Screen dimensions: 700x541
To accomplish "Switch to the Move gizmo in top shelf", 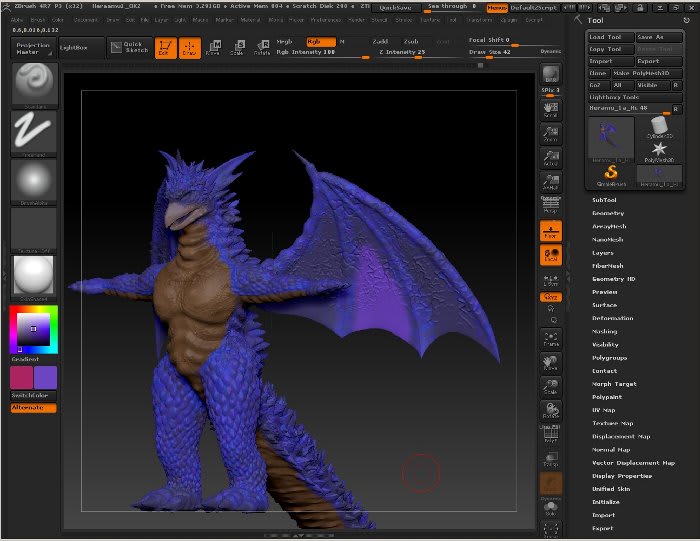I will pyautogui.click(x=213, y=48).
